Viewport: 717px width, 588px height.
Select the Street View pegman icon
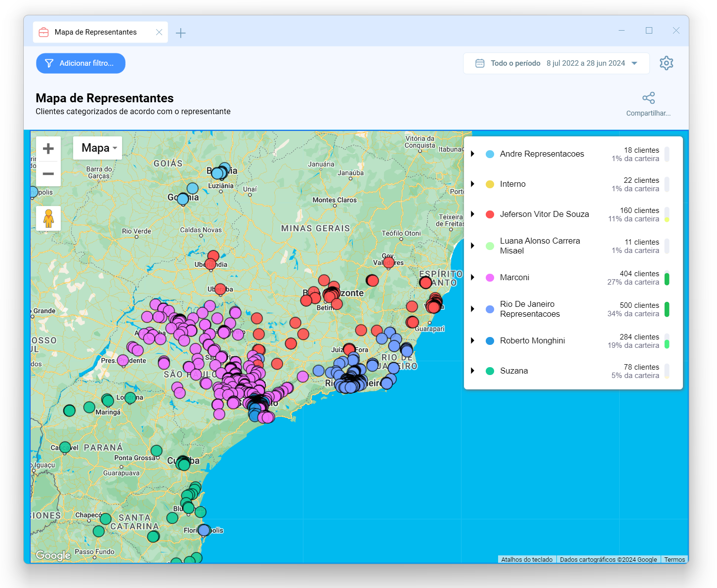[48, 218]
